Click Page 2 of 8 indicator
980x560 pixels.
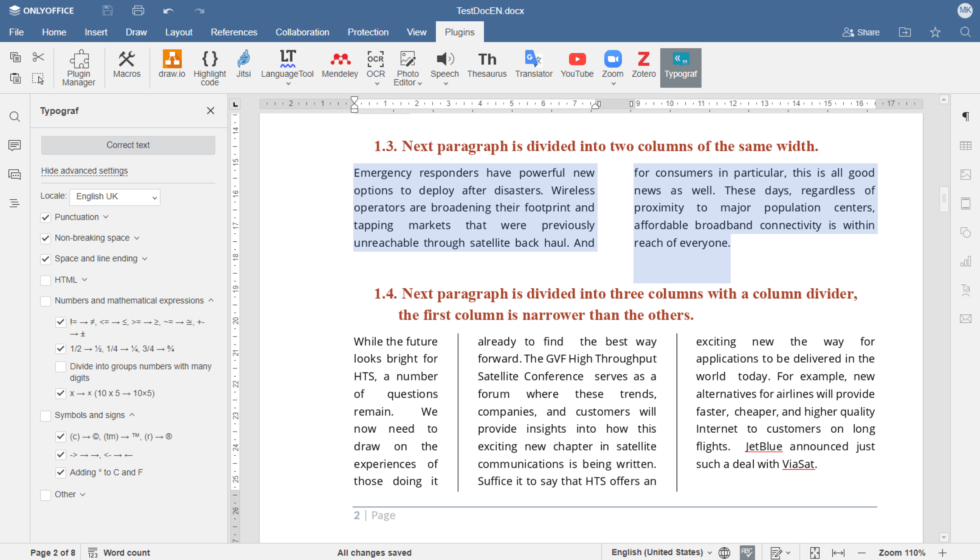coord(53,552)
